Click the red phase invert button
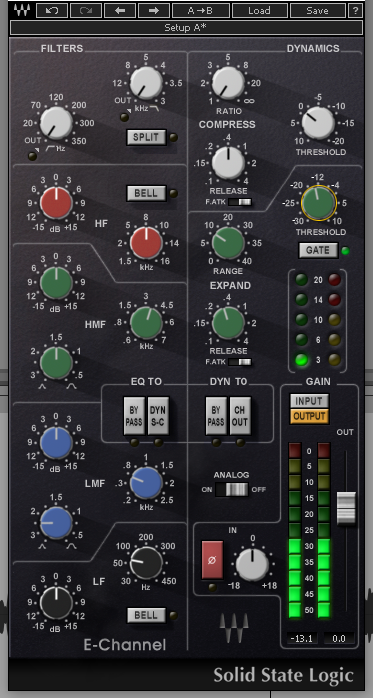The height and width of the screenshot is (698, 373). (x=212, y=560)
